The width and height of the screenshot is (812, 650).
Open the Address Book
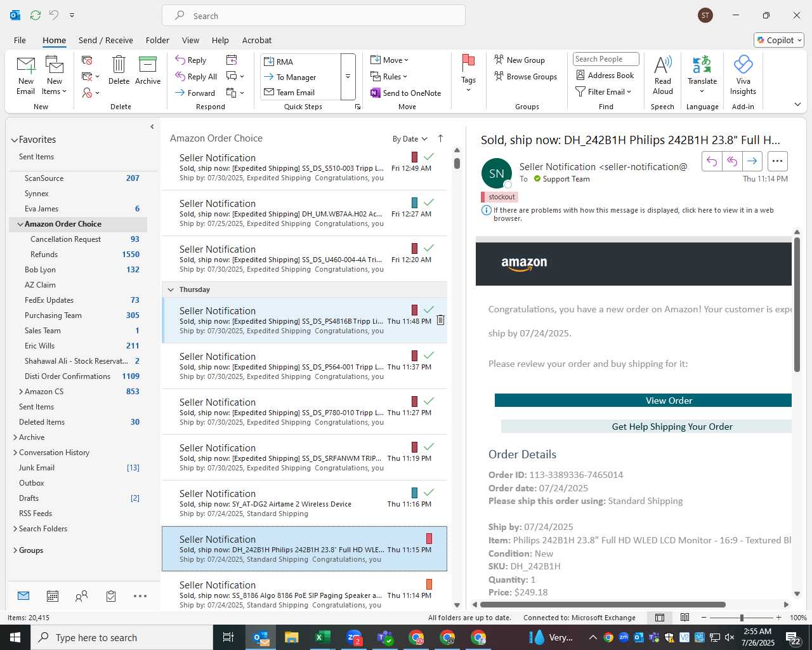point(605,75)
